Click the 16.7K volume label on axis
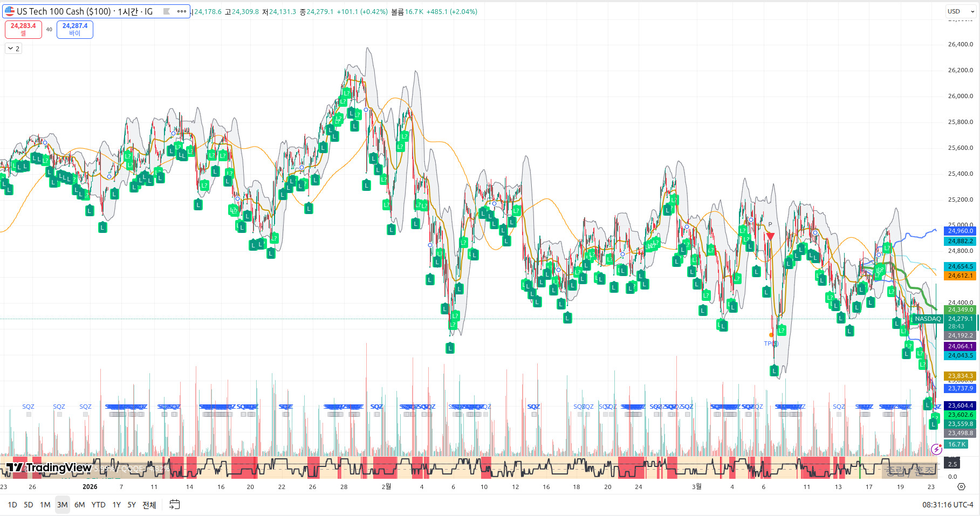This screenshot has height=516, width=980. point(957,444)
